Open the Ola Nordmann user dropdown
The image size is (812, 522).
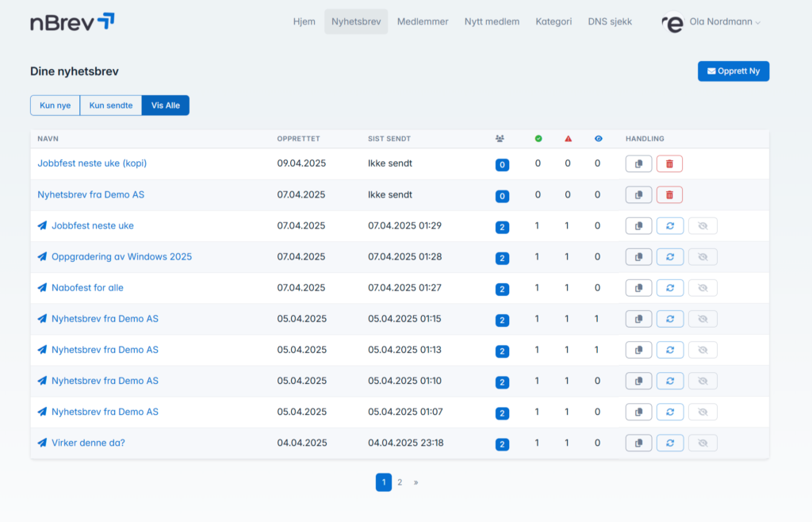click(712, 22)
